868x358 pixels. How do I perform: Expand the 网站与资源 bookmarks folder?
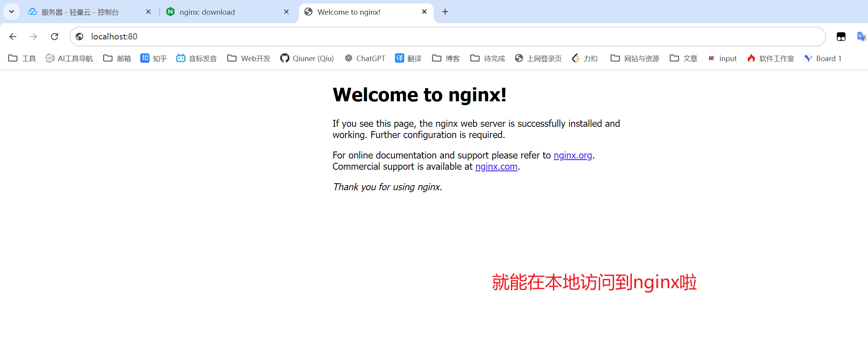point(635,58)
